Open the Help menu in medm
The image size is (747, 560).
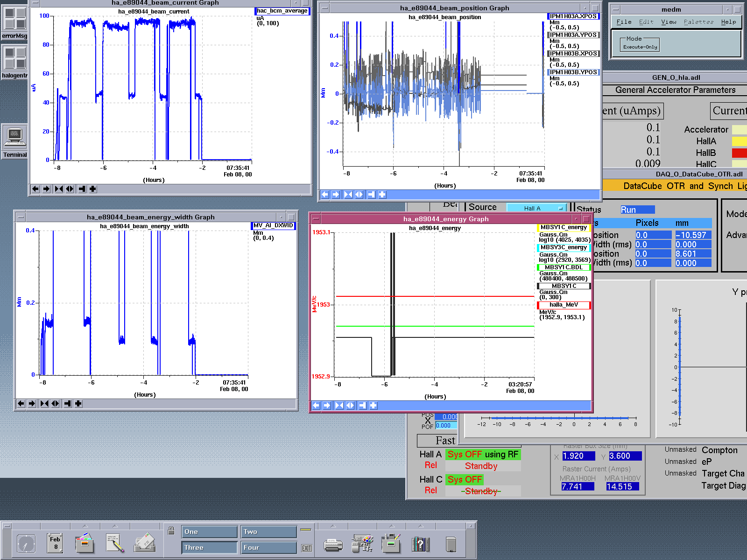coord(728,22)
